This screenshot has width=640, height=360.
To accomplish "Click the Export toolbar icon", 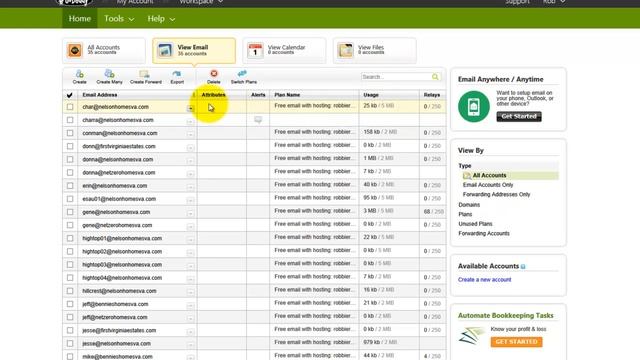I will [x=177, y=74].
